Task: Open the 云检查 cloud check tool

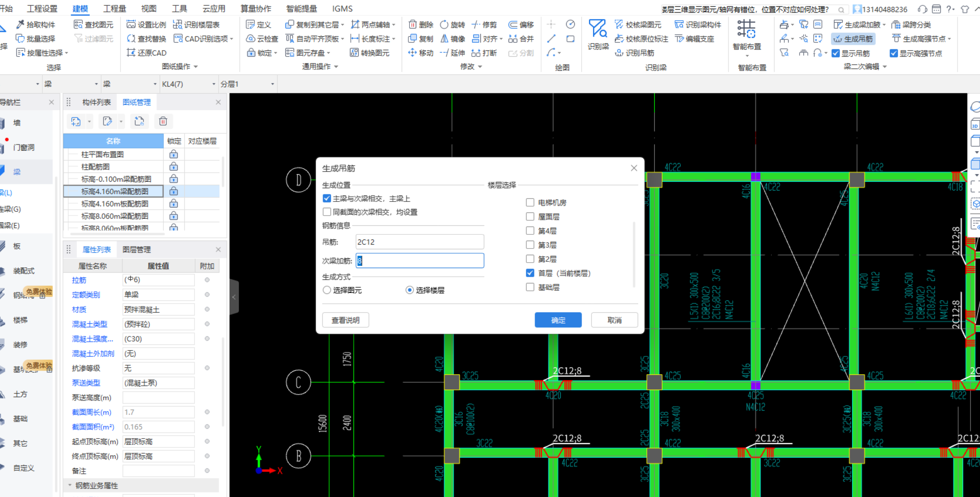Action: coord(262,39)
